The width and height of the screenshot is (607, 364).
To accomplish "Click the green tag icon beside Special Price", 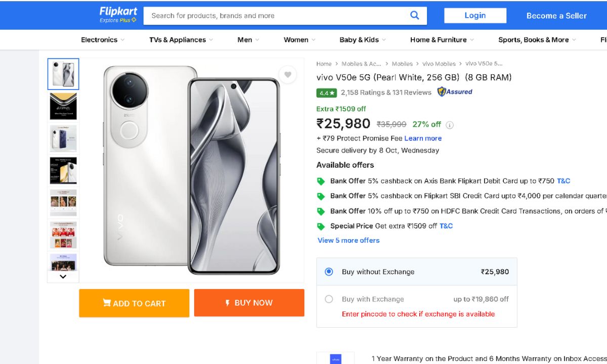I will [x=321, y=226].
